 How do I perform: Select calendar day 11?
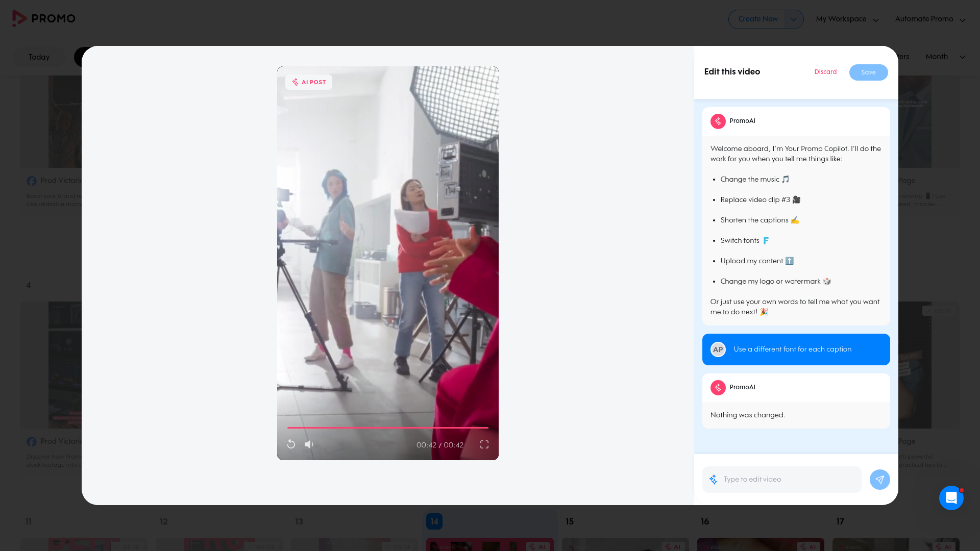(29, 521)
